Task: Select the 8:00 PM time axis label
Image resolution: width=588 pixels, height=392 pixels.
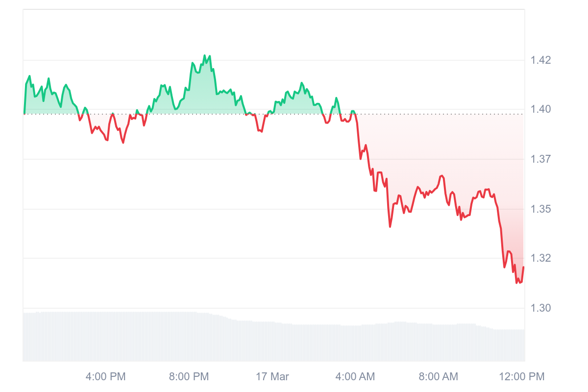Action: coord(189,376)
